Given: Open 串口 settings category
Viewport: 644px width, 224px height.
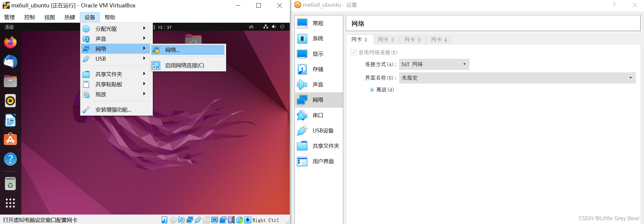Looking at the screenshot, I should pos(319,115).
